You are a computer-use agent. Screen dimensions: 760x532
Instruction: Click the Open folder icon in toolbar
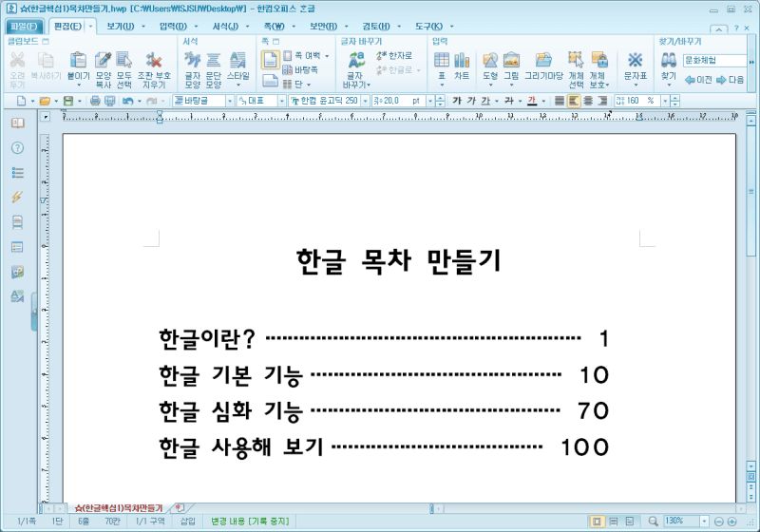click(45, 101)
